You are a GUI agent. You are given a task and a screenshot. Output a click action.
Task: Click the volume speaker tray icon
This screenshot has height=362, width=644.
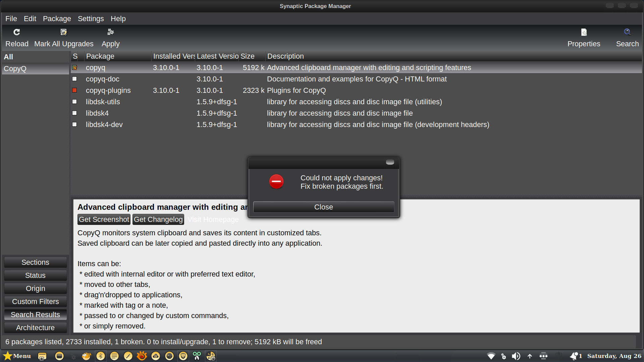[516, 356]
